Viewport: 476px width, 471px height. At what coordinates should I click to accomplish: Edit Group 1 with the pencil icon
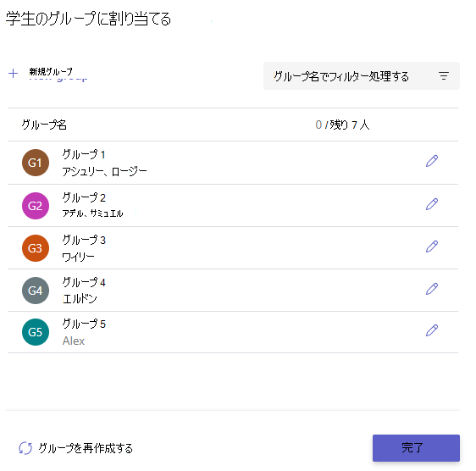(x=431, y=161)
